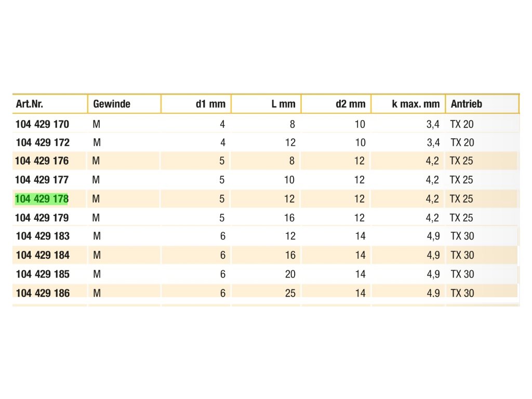
Task: Select article number 104 429 172
Action: coord(43,142)
